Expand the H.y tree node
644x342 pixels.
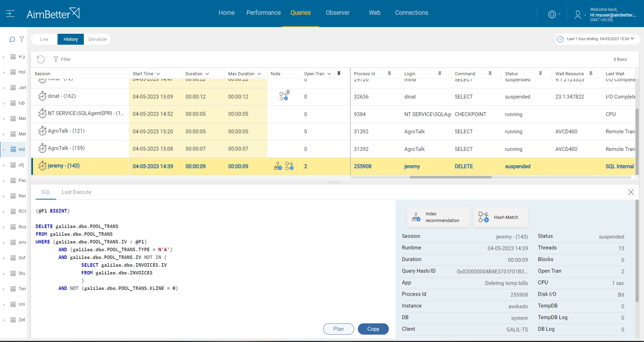click(4, 57)
